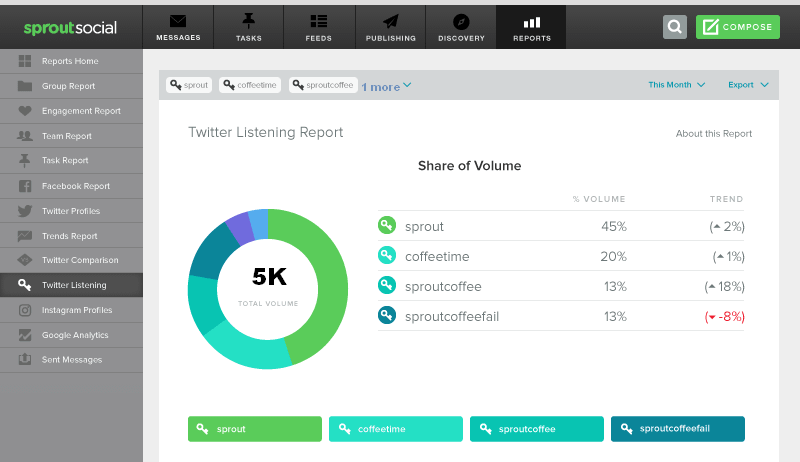Open Trends Report from sidebar
This screenshot has height=462, width=800.
pos(71,236)
